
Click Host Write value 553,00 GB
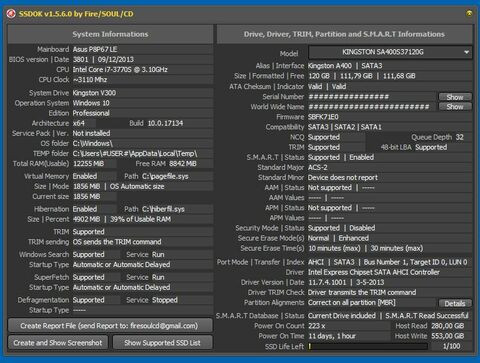click(448, 336)
